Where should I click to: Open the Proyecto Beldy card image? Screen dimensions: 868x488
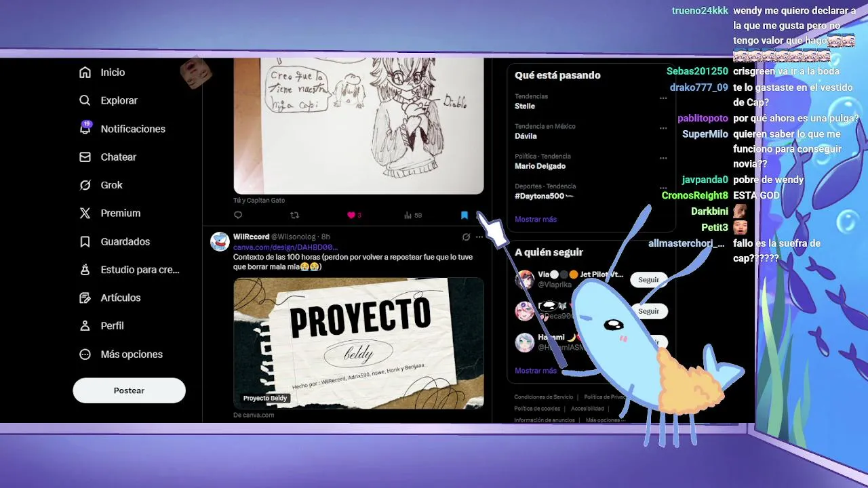359,343
